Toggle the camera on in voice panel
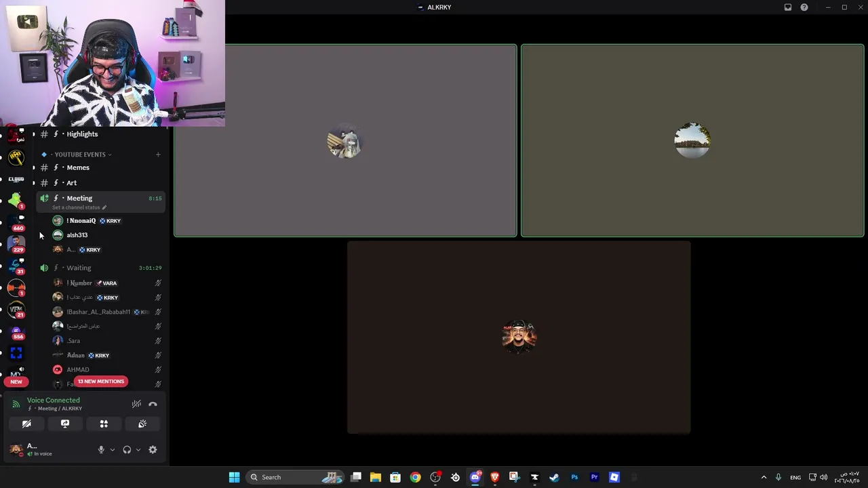This screenshot has height=488, width=868. [x=26, y=424]
